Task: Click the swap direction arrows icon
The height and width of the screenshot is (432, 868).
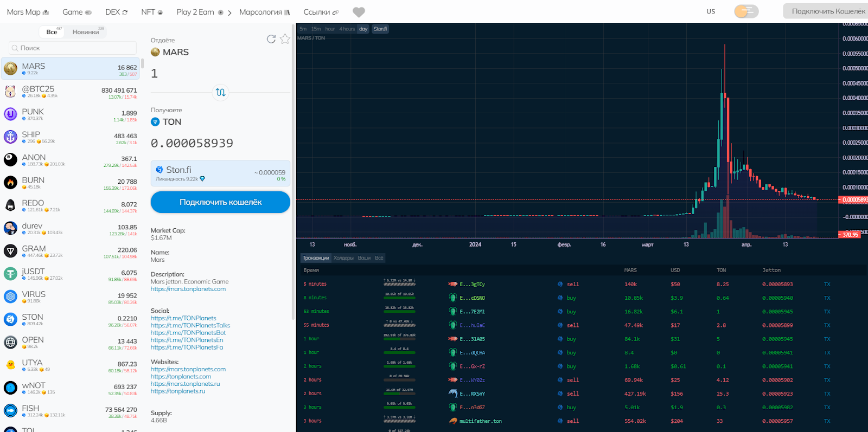Action: pyautogui.click(x=220, y=92)
